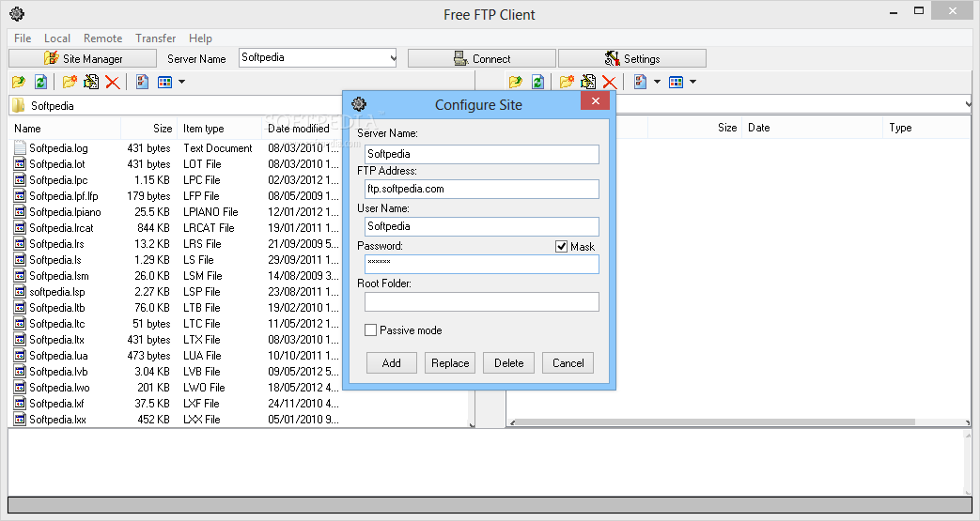Open the remote path dropdown arrow
The height and width of the screenshot is (521, 980).
[968, 104]
